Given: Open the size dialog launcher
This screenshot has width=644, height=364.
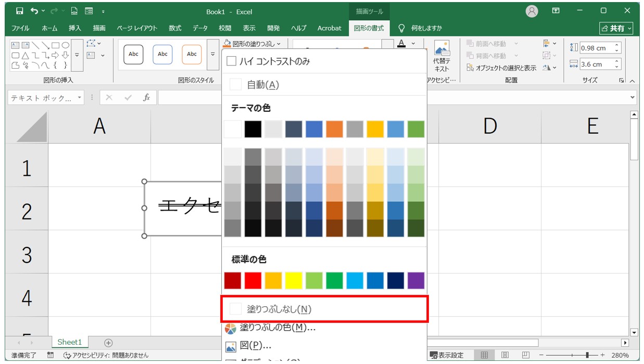Looking at the screenshot, I should pos(622,80).
